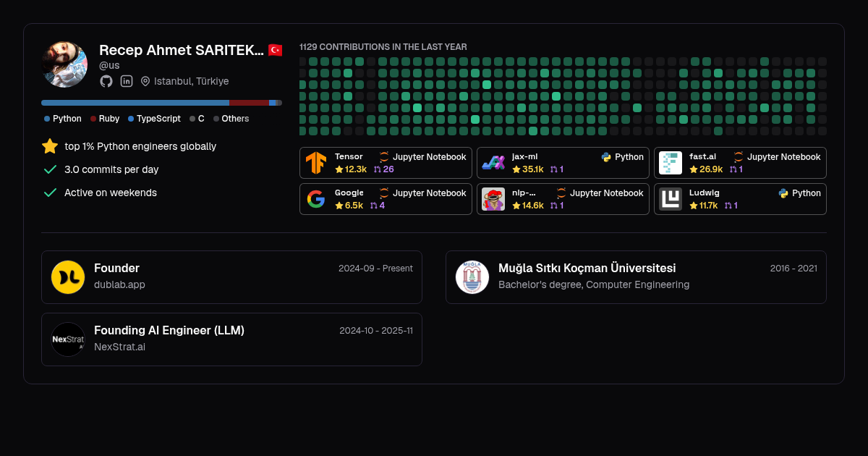Click the star icon in the Google card
Viewport: 868px width, 456px height.
(x=339, y=206)
